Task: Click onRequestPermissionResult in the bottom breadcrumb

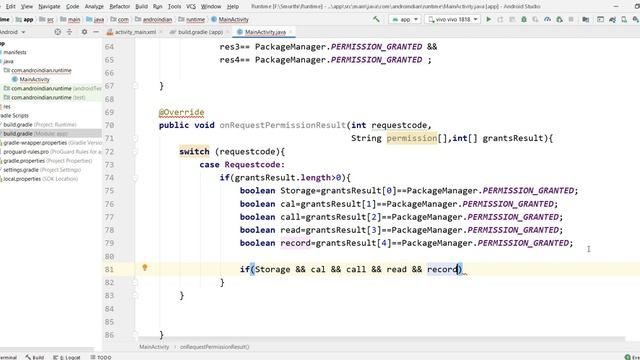Action: coord(215,347)
